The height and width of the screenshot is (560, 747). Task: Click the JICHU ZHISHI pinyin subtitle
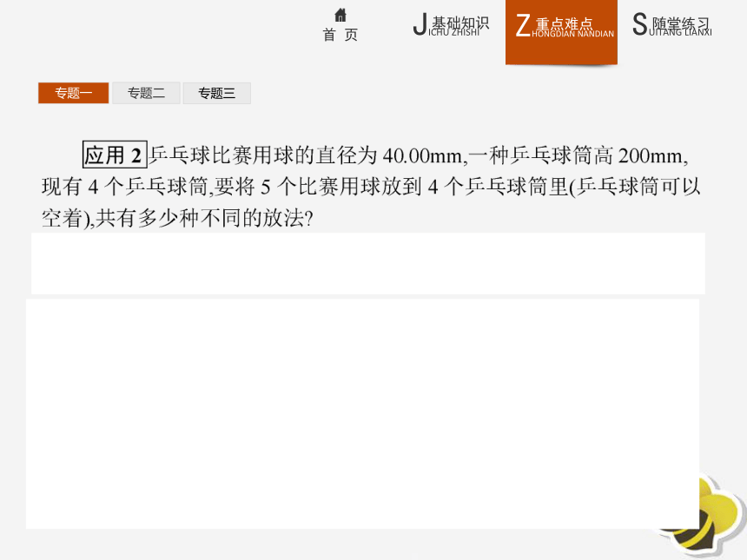(x=453, y=33)
